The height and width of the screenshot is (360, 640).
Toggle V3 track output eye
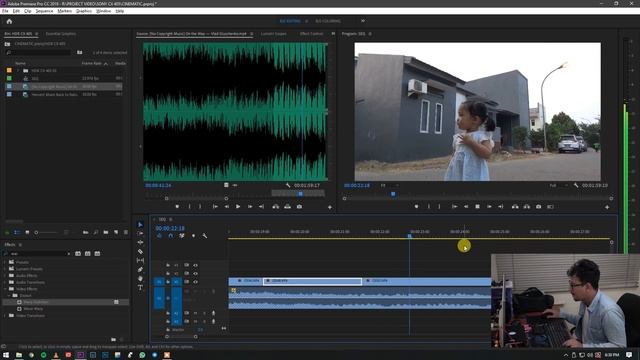click(195, 265)
